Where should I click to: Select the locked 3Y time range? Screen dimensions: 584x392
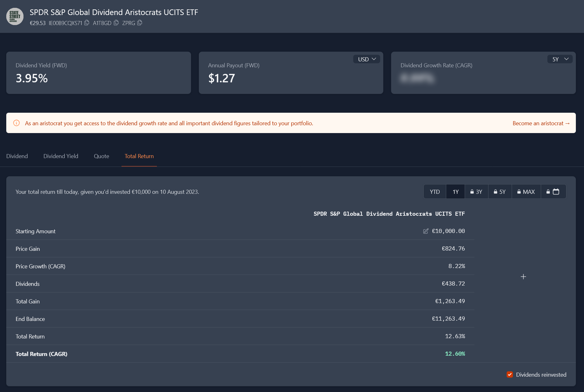(476, 192)
